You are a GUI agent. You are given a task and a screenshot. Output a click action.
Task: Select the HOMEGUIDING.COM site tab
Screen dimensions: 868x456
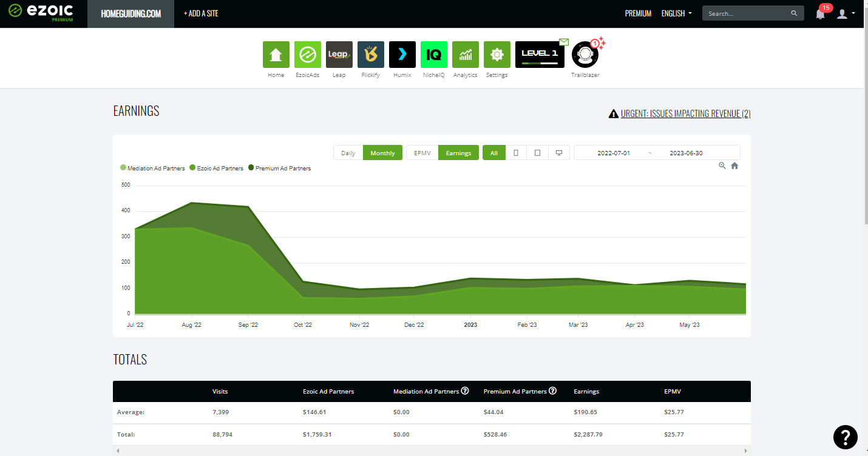coord(131,13)
